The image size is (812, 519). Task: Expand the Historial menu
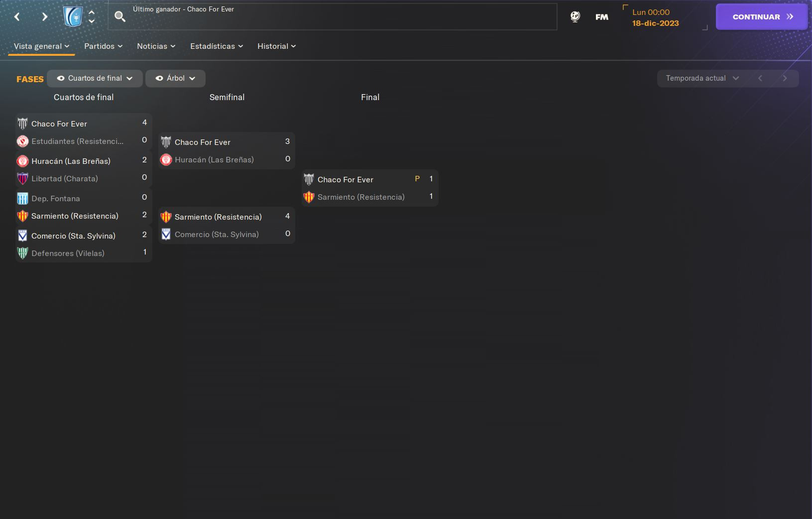tap(277, 46)
